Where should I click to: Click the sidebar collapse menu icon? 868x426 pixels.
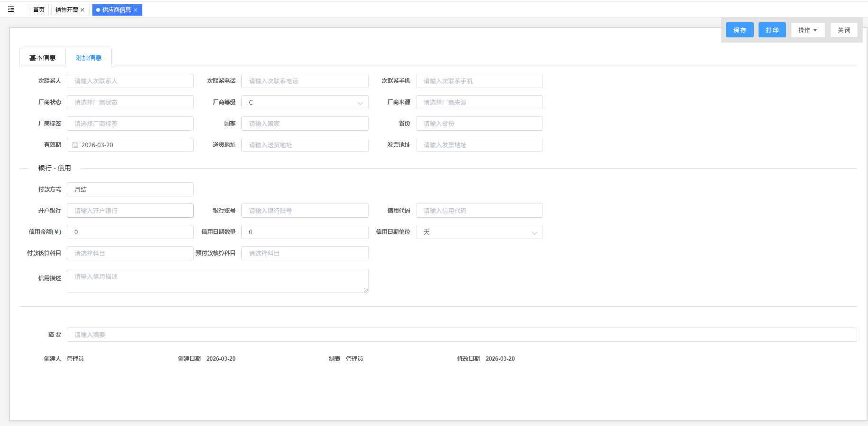click(11, 9)
